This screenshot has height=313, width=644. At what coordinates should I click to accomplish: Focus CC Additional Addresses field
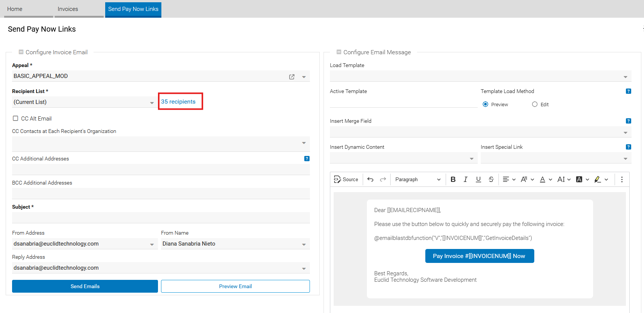point(161,169)
